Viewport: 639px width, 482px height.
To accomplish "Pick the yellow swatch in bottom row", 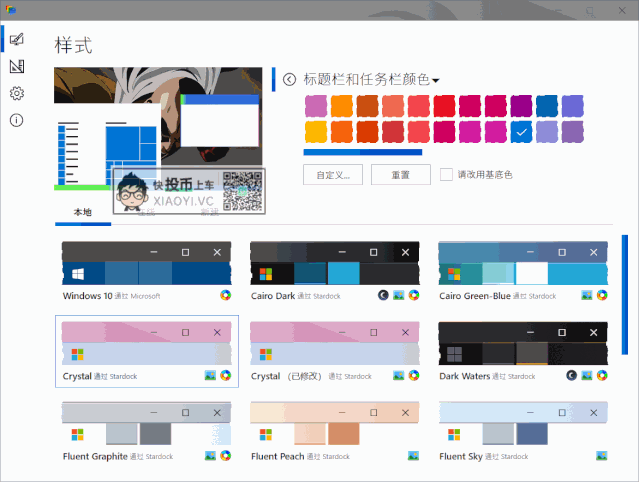I will click(316, 132).
